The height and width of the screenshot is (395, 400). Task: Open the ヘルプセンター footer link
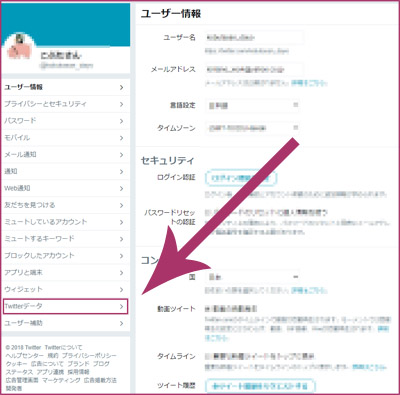pyautogui.click(x=24, y=356)
